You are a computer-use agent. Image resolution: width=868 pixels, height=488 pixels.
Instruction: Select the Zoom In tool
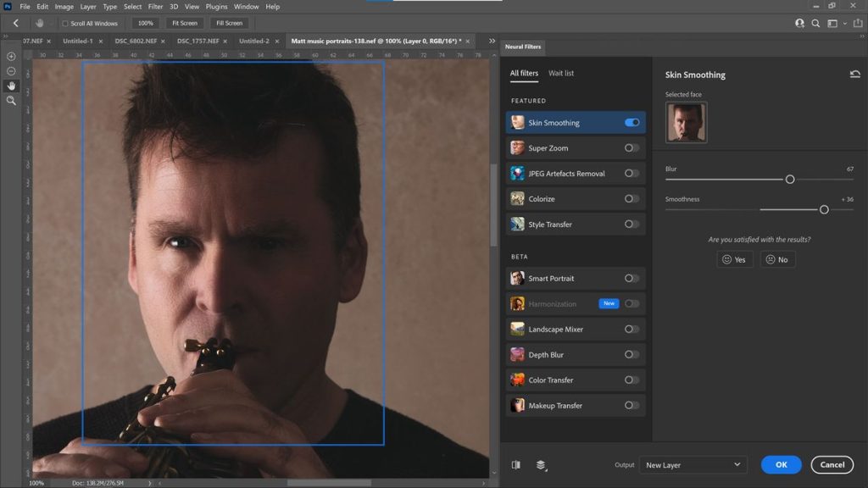(x=11, y=56)
